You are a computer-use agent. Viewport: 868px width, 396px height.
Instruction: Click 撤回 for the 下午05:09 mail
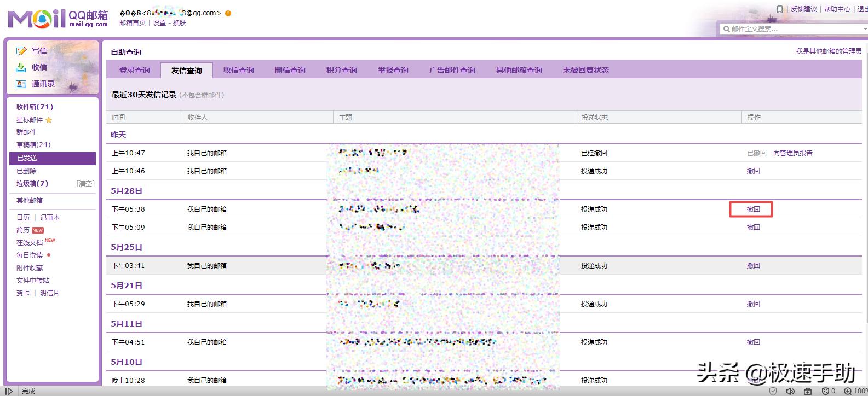(753, 228)
